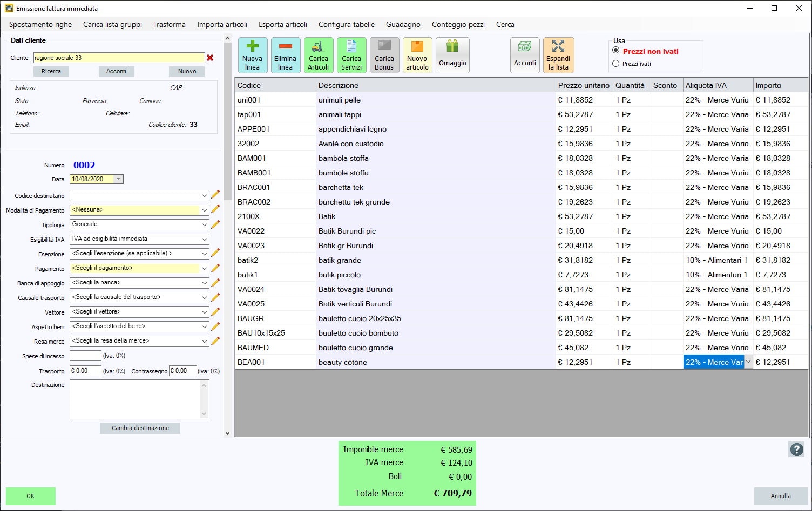Click the Acconti button under Cliente
The width and height of the screenshot is (812, 511).
point(116,71)
